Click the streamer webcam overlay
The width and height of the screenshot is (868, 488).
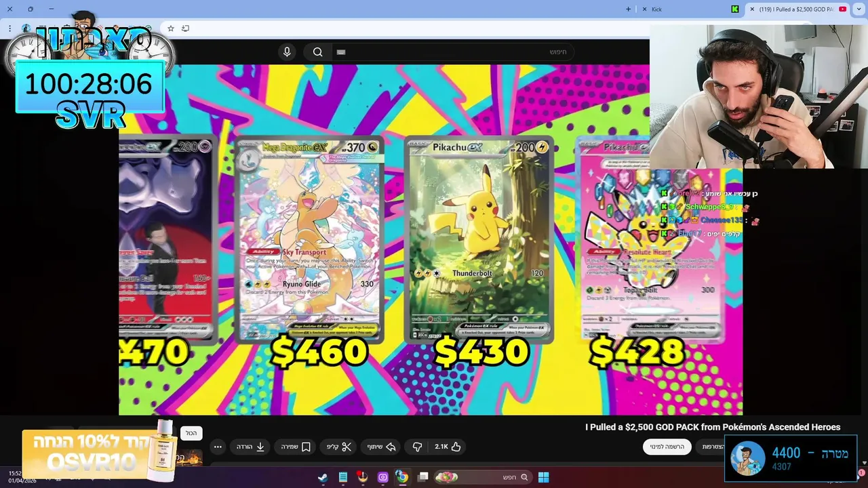759,97
